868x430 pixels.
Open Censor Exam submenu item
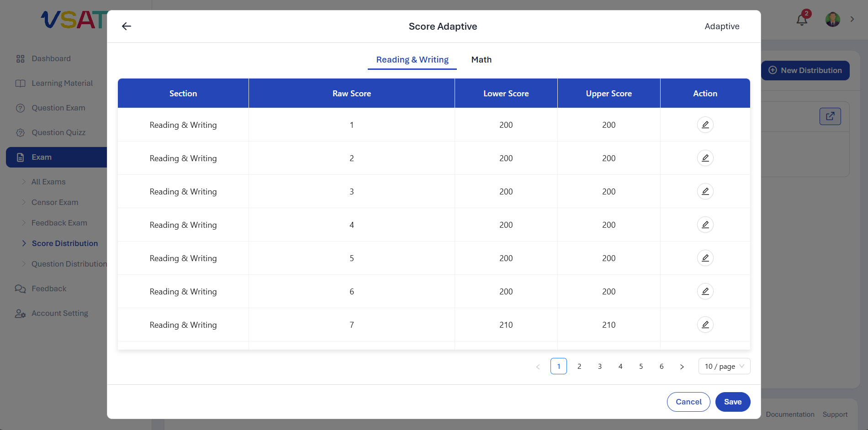(55, 202)
